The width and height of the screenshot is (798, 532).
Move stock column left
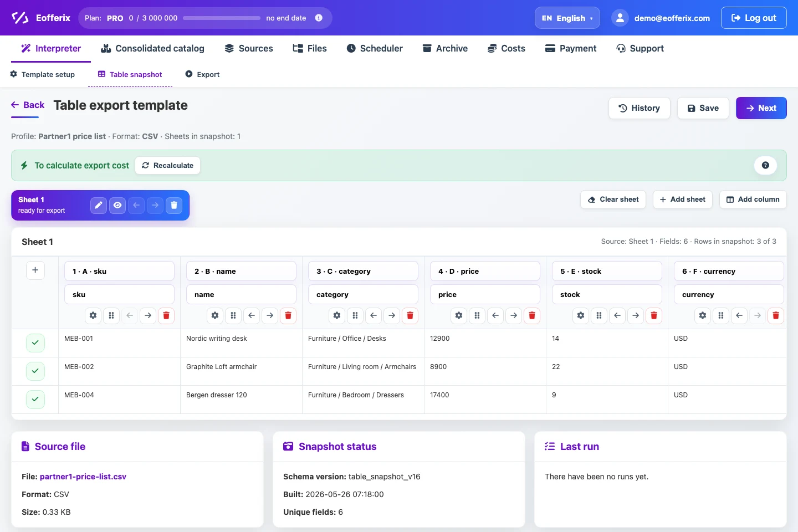[x=617, y=315]
